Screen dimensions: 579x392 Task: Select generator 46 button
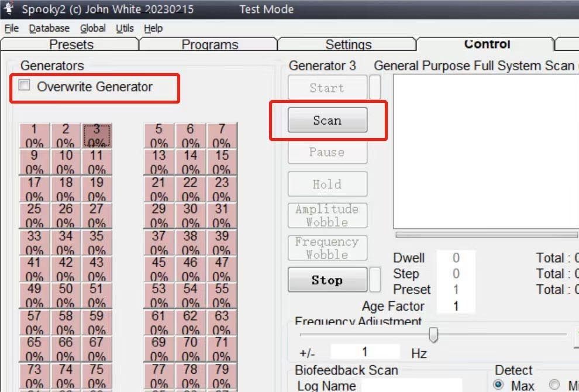pyautogui.click(x=190, y=269)
